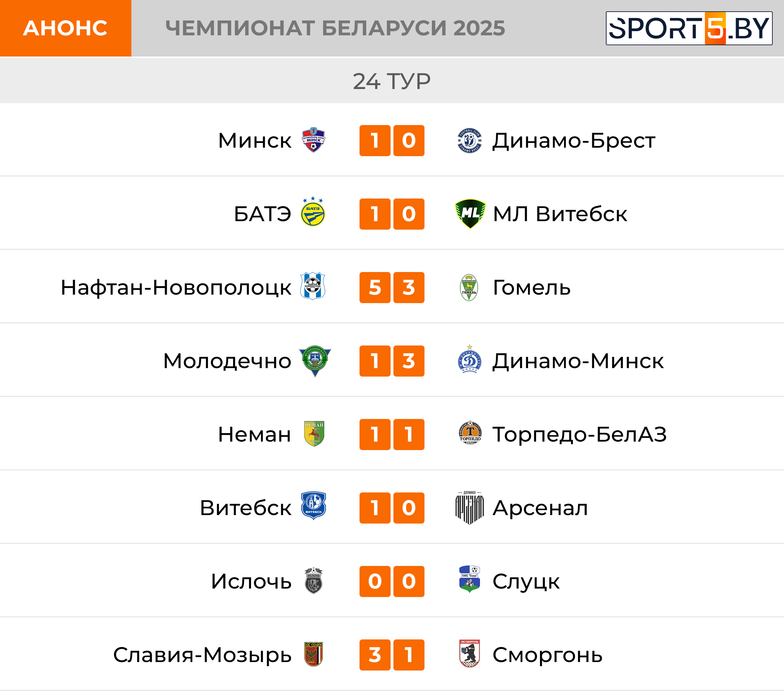Click the Dinamo-Brest club crest
This screenshot has height=691, width=784.
click(x=469, y=140)
